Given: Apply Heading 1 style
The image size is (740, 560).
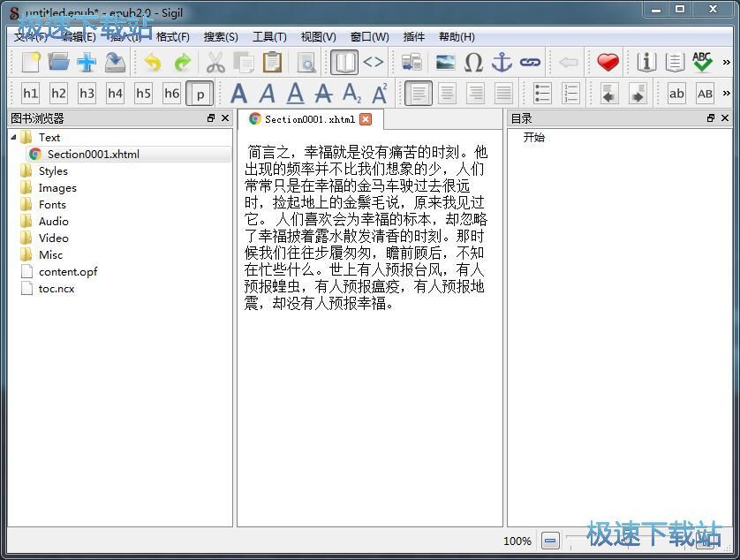Looking at the screenshot, I should (31, 94).
